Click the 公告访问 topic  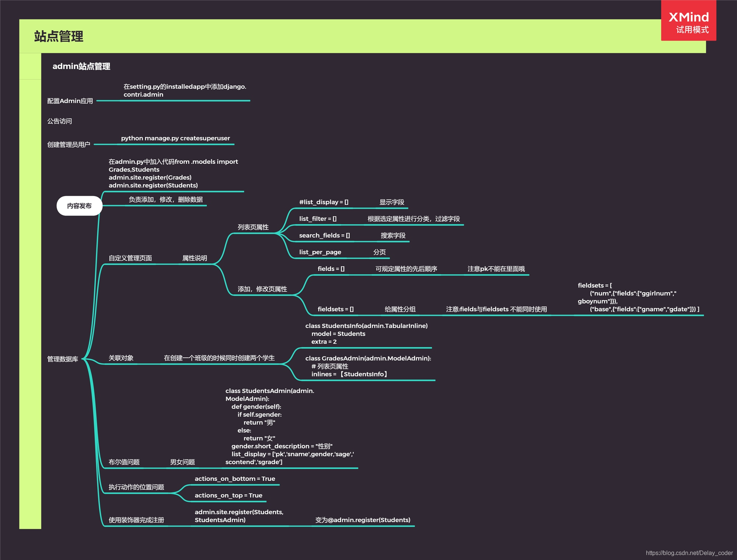pyautogui.click(x=60, y=121)
